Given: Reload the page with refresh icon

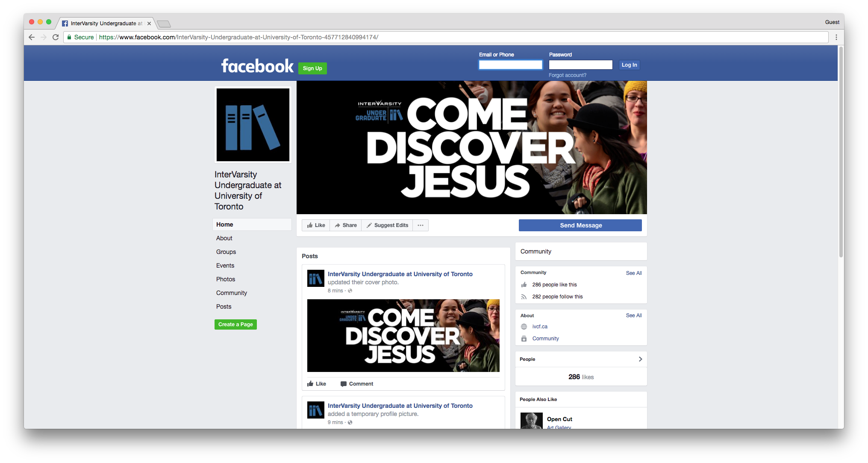Looking at the screenshot, I should point(56,37).
